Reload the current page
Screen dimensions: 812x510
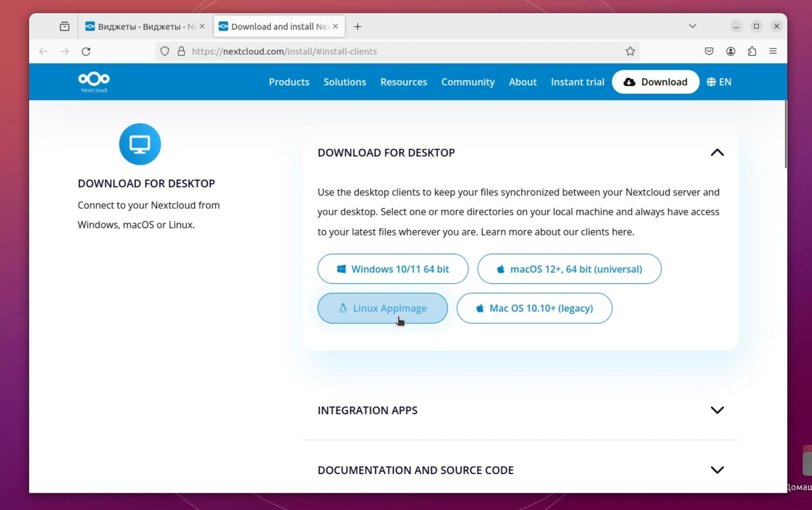(86, 51)
